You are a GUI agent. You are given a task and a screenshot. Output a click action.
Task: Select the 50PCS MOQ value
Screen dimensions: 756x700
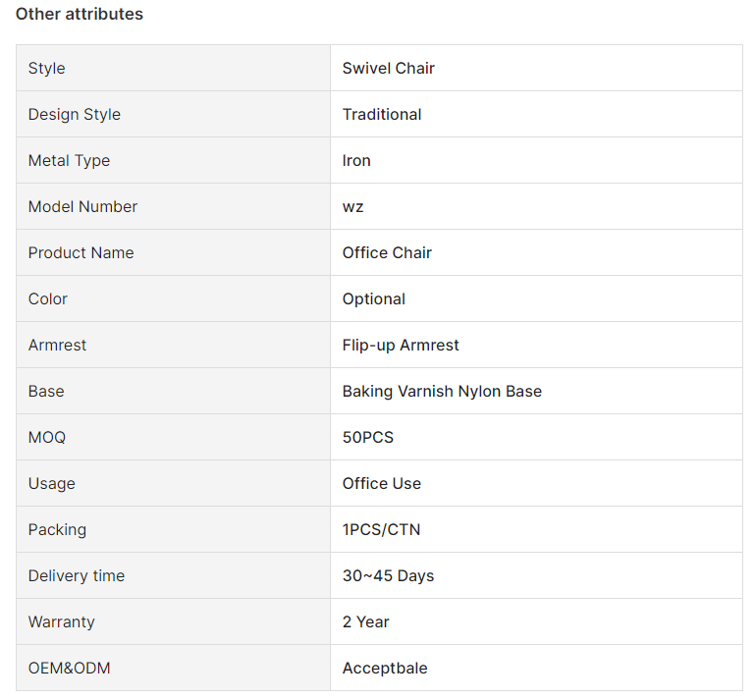point(368,437)
